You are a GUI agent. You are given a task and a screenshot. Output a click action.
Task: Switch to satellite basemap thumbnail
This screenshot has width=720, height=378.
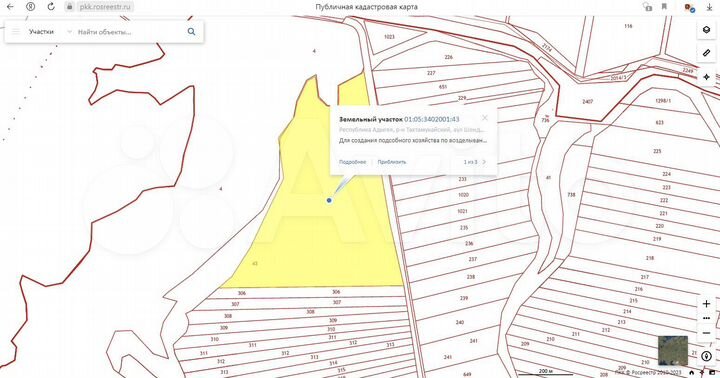tap(673, 350)
